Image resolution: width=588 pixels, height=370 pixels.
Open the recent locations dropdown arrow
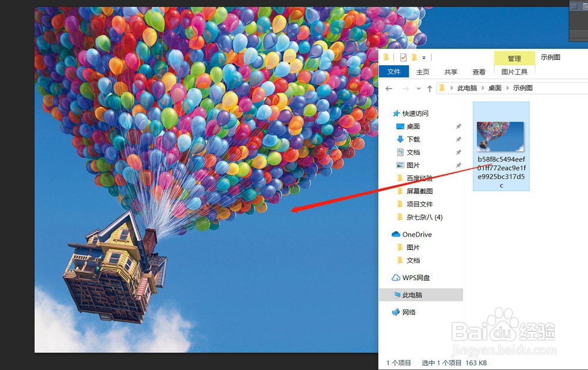pyautogui.click(x=419, y=89)
